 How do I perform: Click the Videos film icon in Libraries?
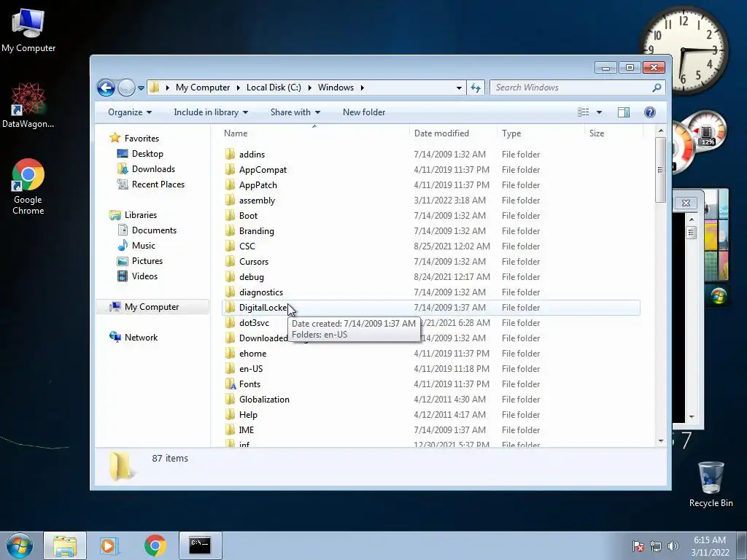pyautogui.click(x=123, y=276)
